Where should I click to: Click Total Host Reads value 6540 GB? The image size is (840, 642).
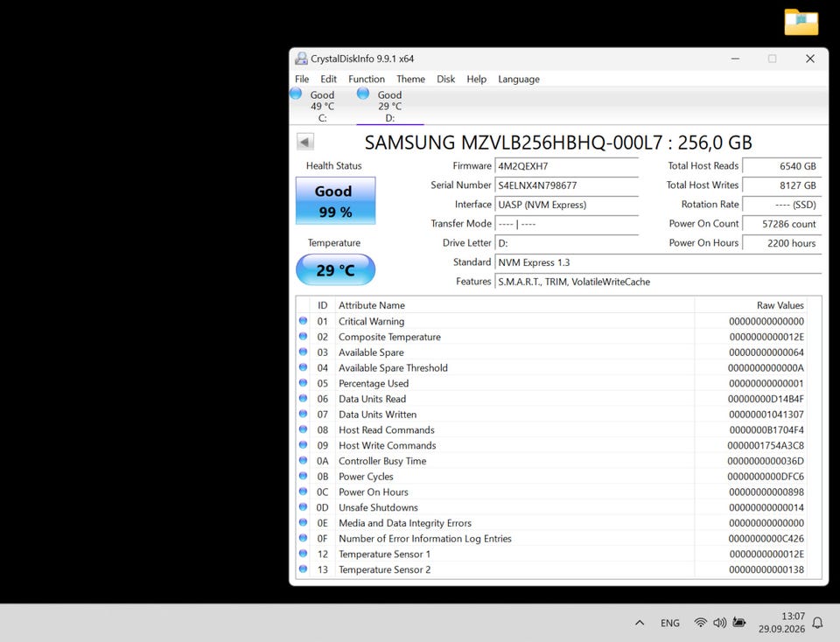click(x=782, y=166)
